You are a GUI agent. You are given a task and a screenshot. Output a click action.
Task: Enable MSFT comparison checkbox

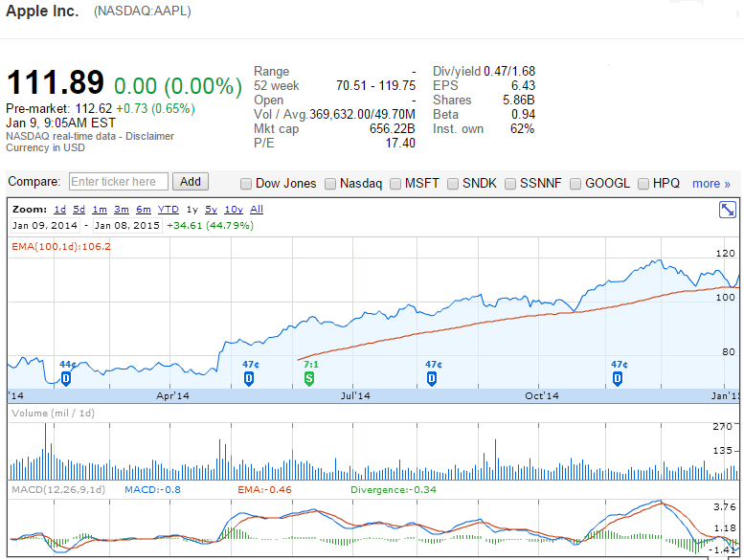tap(395, 184)
